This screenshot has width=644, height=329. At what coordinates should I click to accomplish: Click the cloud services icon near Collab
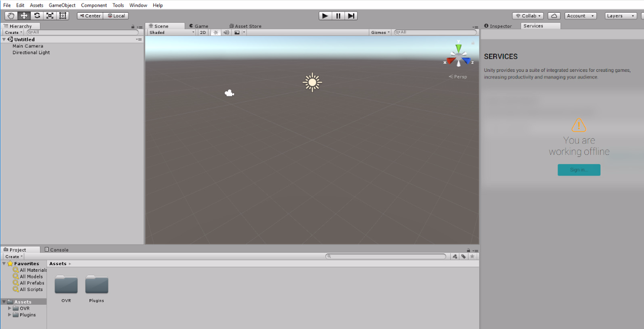click(553, 16)
